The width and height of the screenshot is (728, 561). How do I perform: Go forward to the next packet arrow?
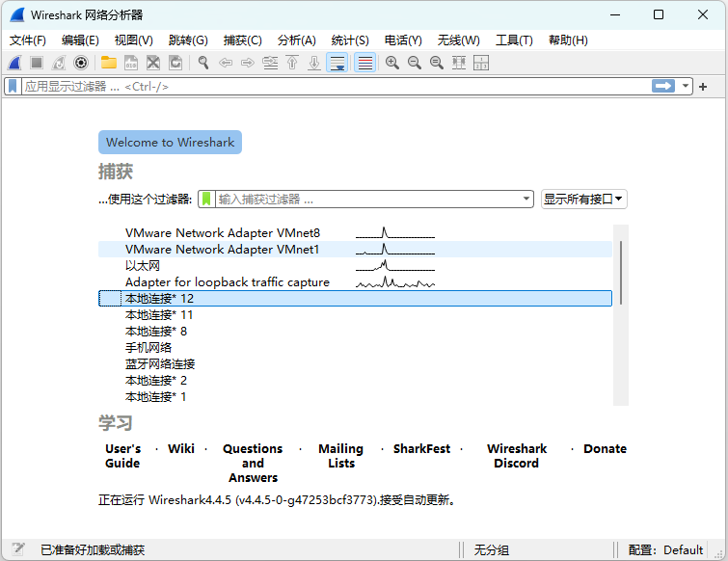(248, 63)
